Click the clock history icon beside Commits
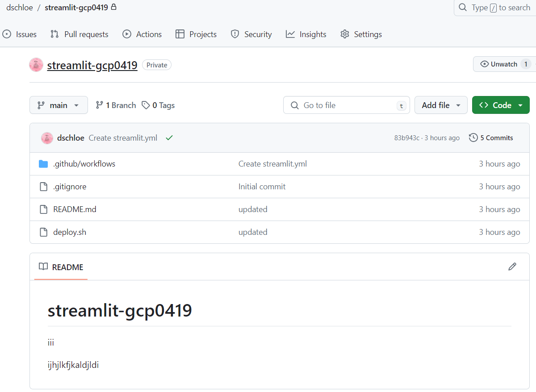 473,138
